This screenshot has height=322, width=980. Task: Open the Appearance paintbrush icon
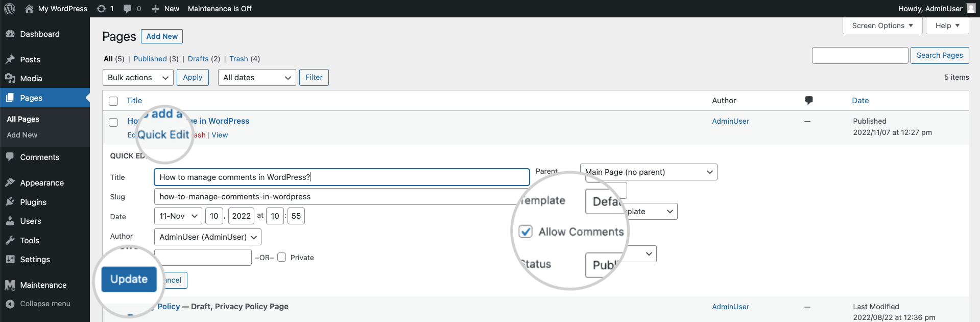click(10, 182)
